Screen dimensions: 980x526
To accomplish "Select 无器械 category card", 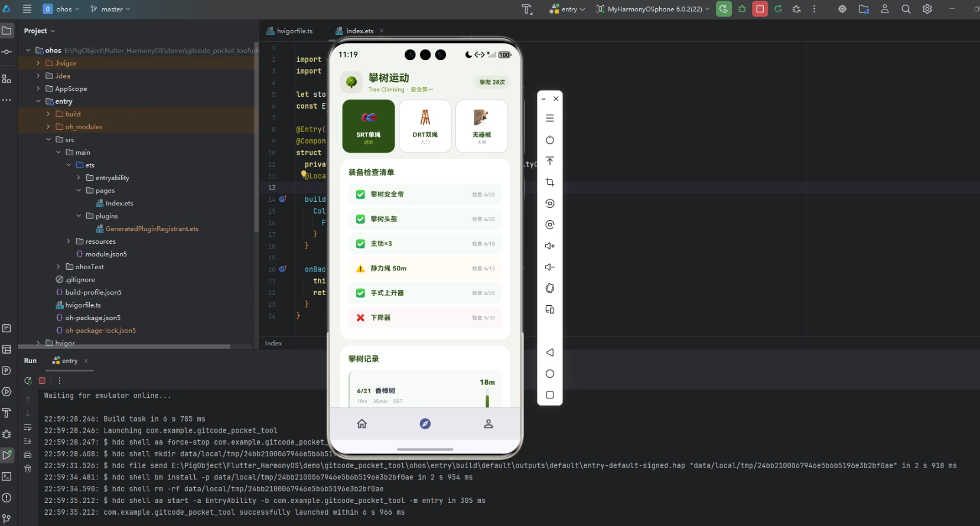I will (x=482, y=126).
